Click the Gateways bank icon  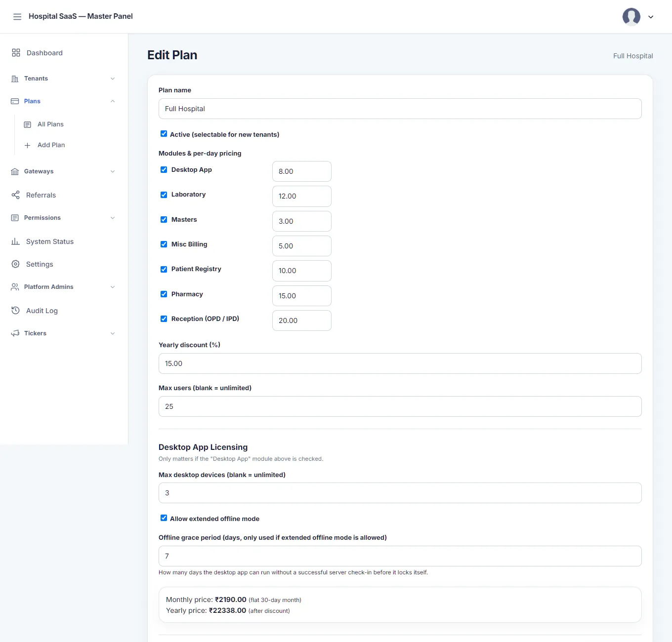(x=15, y=171)
